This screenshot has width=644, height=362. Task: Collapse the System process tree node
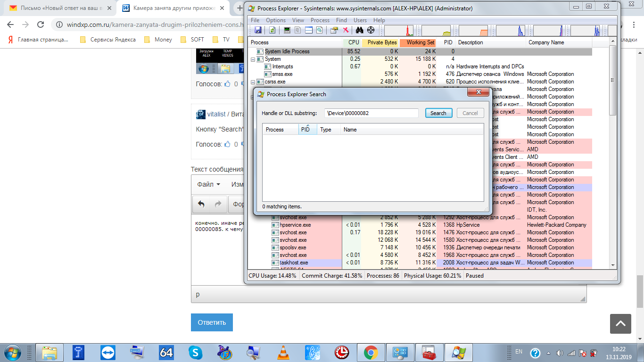tap(253, 59)
